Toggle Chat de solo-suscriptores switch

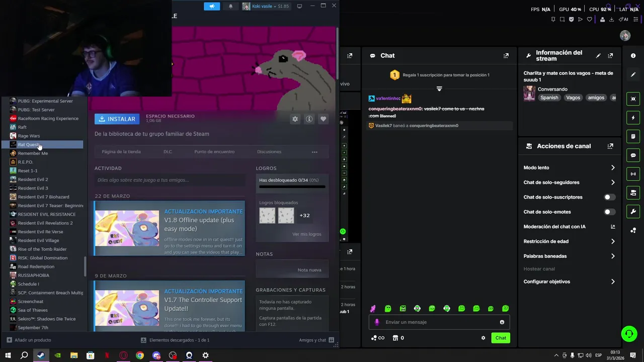click(x=609, y=197)
